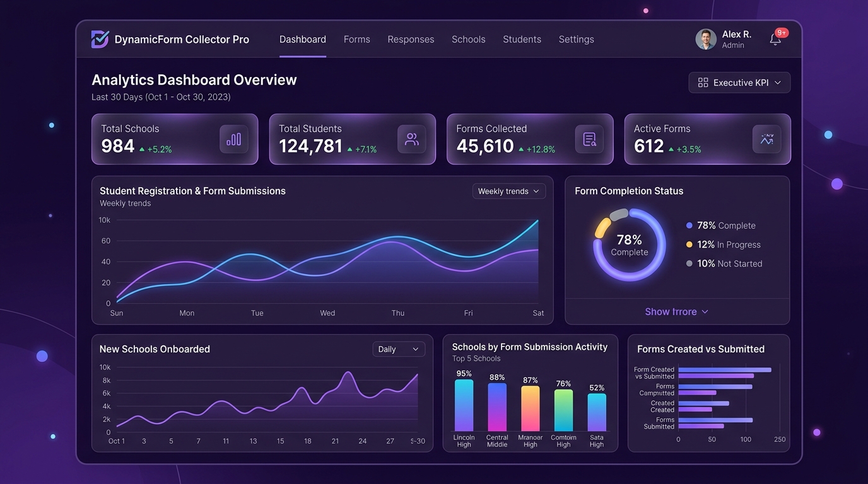The width and height of the screenshot is (868, 484).
Task: Open the Weekly trends dropdown
Action: pos(509,191)
